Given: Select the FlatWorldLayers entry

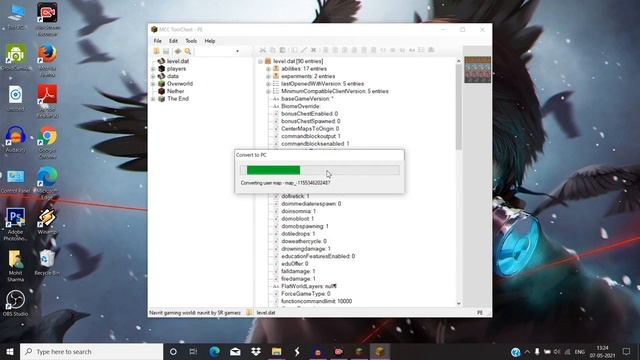Looking at the screenshot, I should 308,286.
